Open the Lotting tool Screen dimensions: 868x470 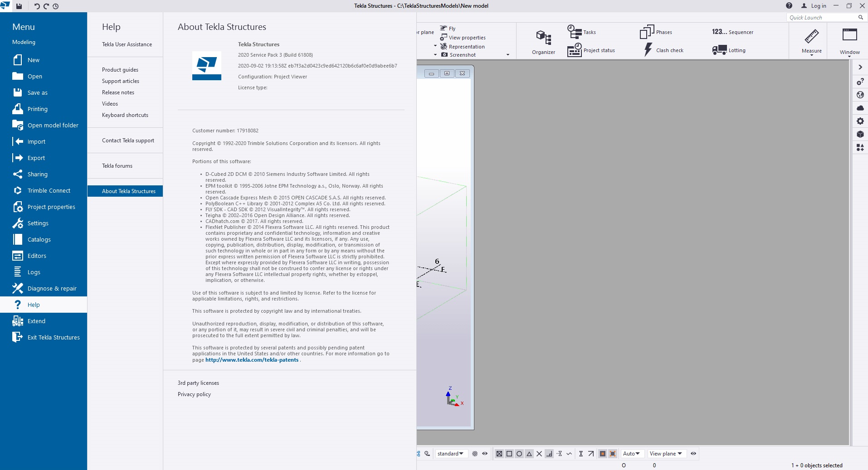[729, 50]
